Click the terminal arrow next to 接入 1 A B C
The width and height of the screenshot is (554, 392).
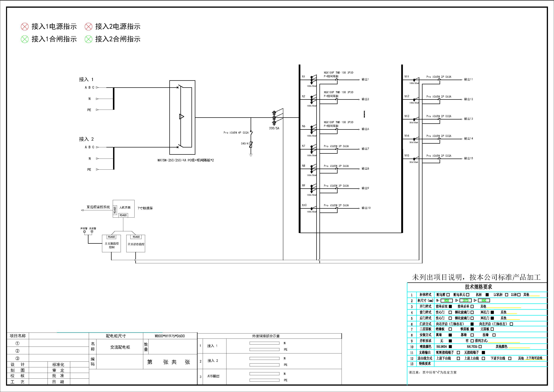(97, 88)
